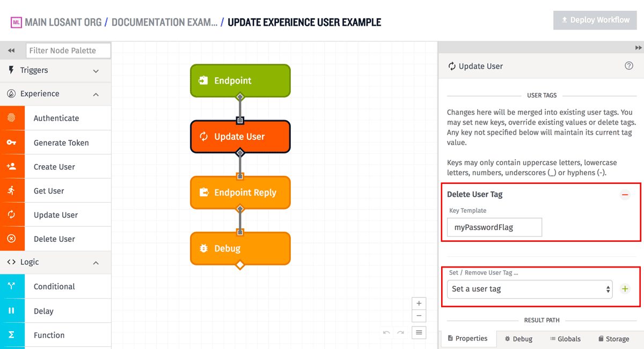Select the Endpoint Reply node on canvas
Viewport: 644px width, 349px height.
(x=240, y=192)
